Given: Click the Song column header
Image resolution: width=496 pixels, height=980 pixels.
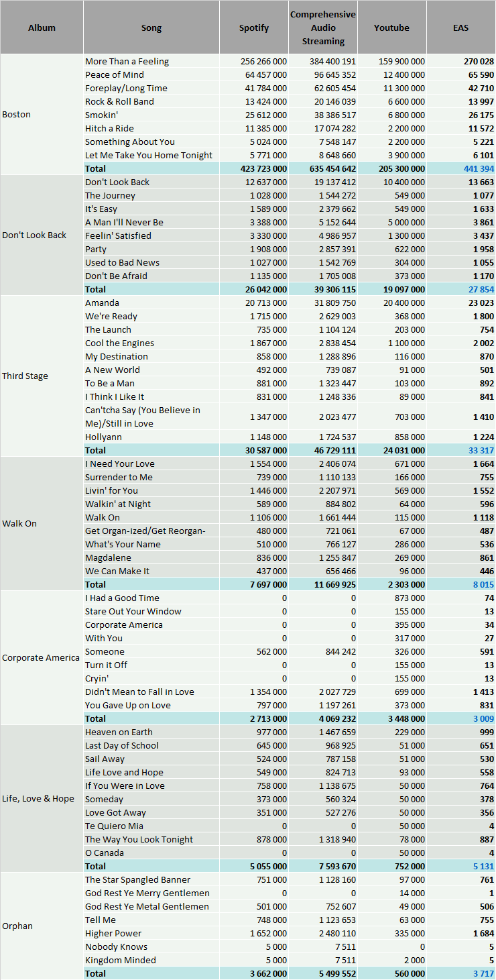Looking at the screenshot, I should [151, 28].
